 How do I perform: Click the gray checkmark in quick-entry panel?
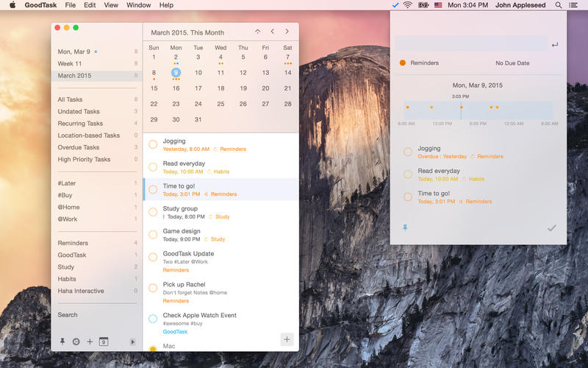(551, 228)
